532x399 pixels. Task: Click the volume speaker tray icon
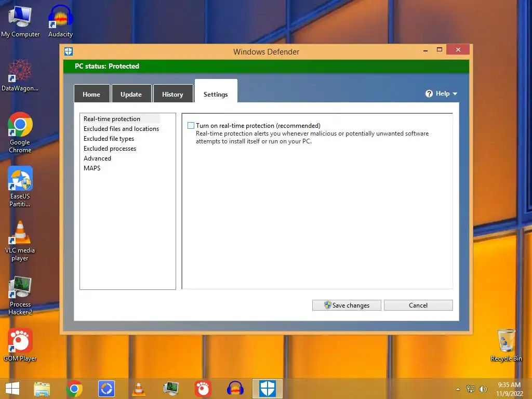pyautogui.click(x=483, y=389)
